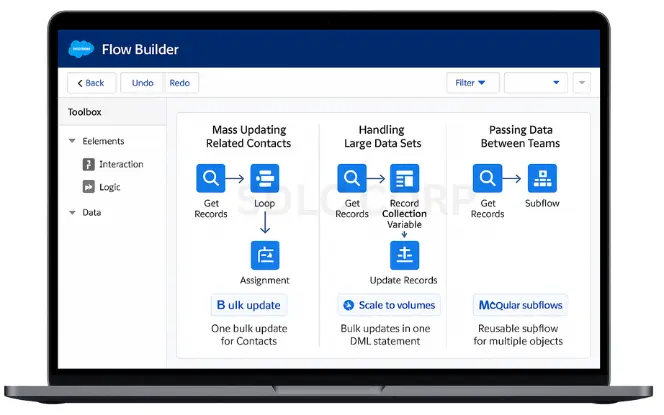Select Get Records icon under Mass Updating

point(210,178)
